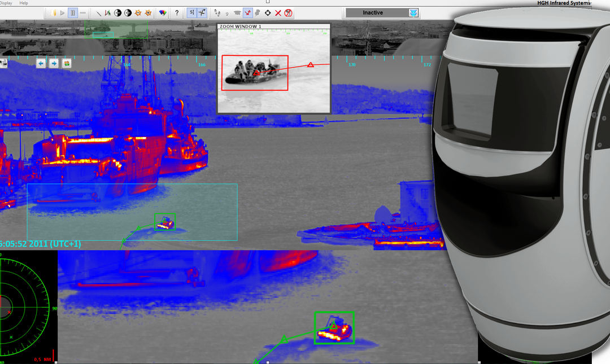The height and width of the screenshot is (364, 610).
Task: Click the right arrow pan button
Action: (x=54, y=63)
